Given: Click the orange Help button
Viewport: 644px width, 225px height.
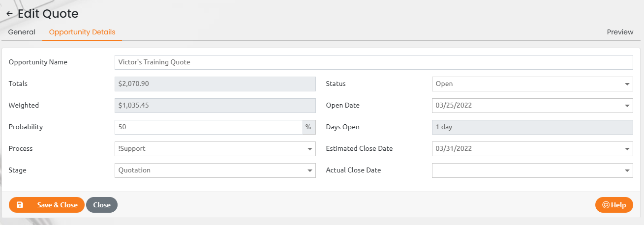Looking at the screenshot, I should [614, 205].
